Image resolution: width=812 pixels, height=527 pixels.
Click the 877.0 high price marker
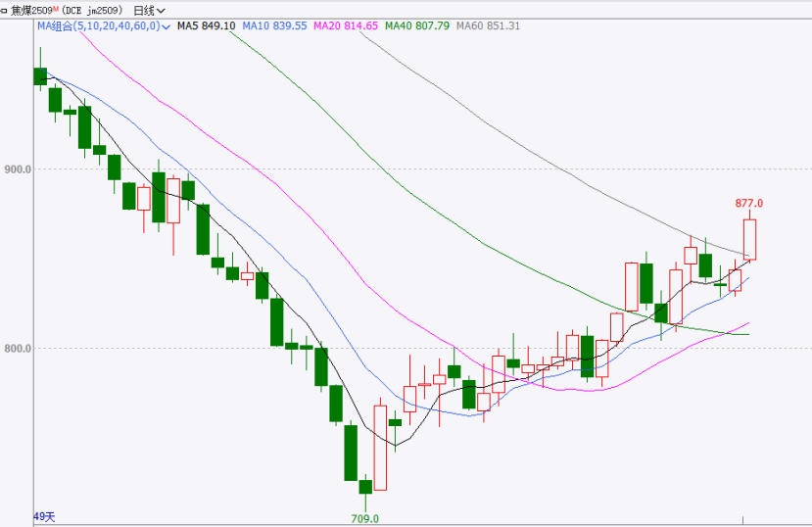click(x=748, y=204)
